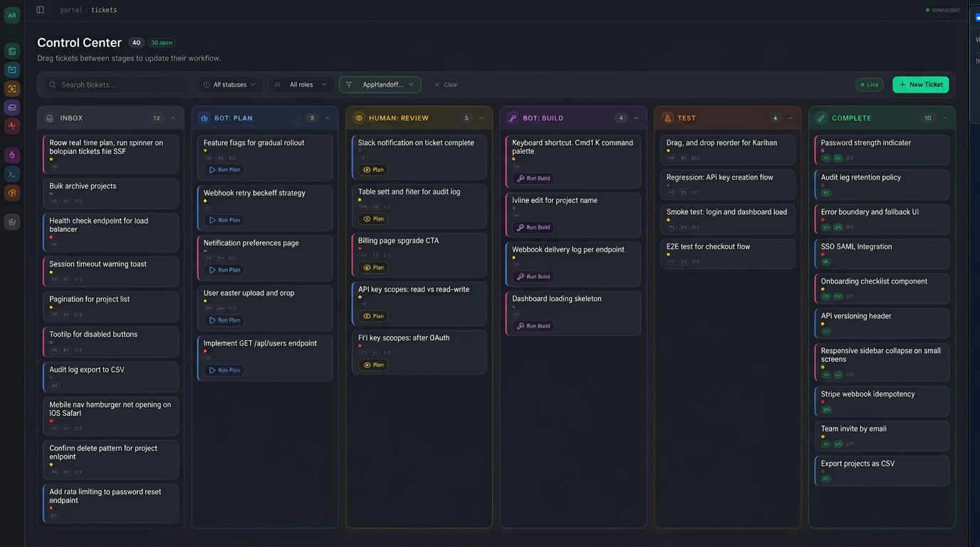
Task: Open the AppHandoff filter dropdown
Action: click(380, 85)
